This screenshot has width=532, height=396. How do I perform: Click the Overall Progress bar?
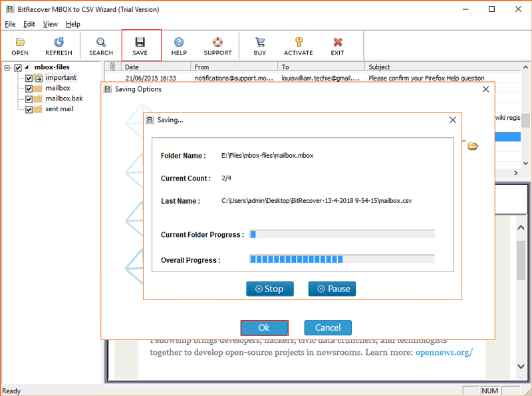point(342,260)
